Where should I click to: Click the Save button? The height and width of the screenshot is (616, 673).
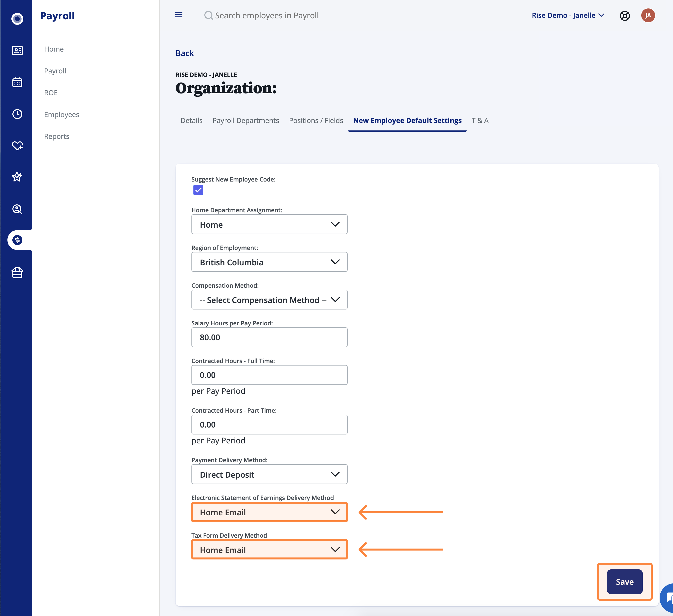coord(625,582)
